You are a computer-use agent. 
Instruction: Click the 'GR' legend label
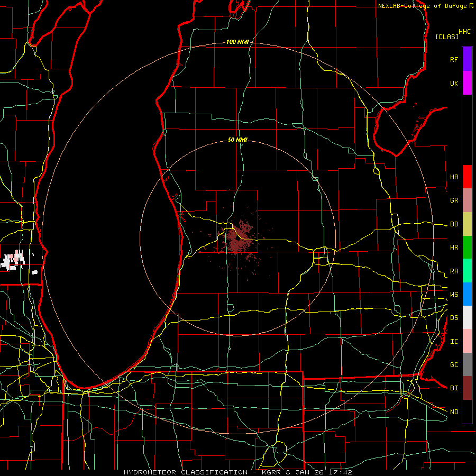point(454,200)
